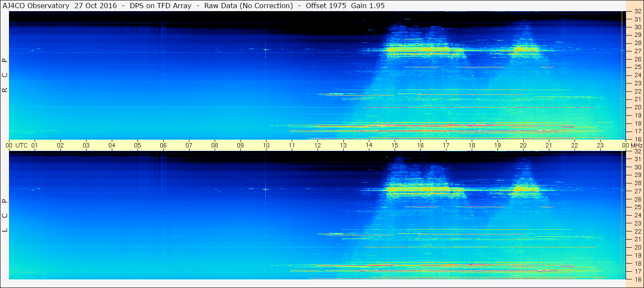Click the 16 MHz tick on RCP frequency scale

[x=638, y=139]
